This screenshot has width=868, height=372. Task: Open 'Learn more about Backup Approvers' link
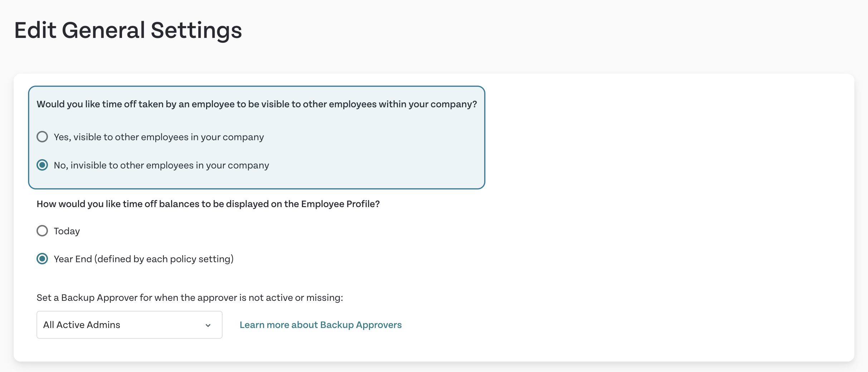click(x=321, y=325)
